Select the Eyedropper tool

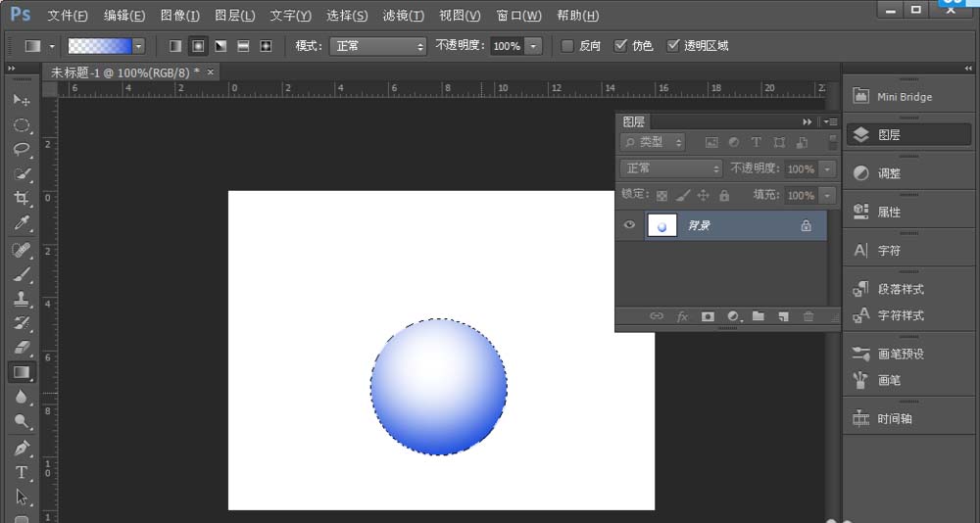(21, 223)
